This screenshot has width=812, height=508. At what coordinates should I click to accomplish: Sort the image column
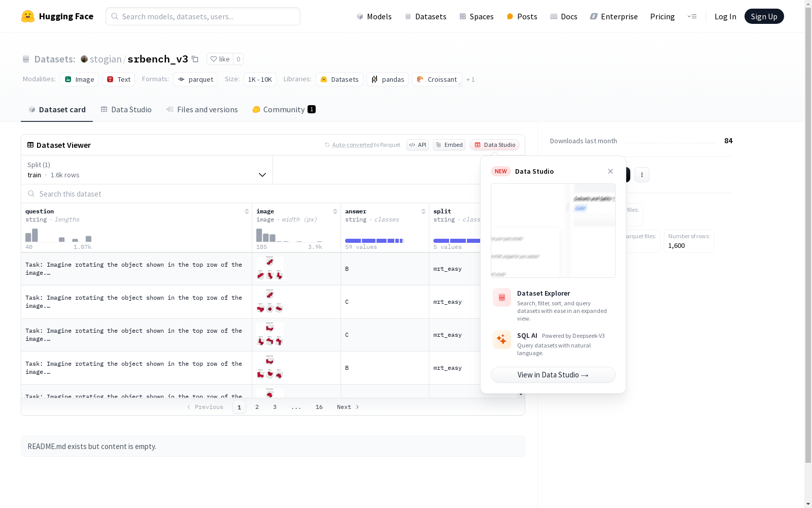tap(335, 211)
